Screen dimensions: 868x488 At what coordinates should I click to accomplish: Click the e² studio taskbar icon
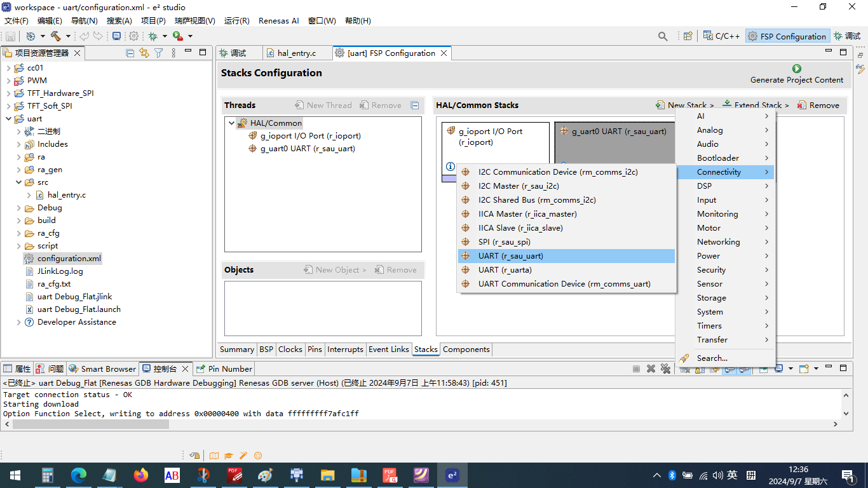click(452, 475)
